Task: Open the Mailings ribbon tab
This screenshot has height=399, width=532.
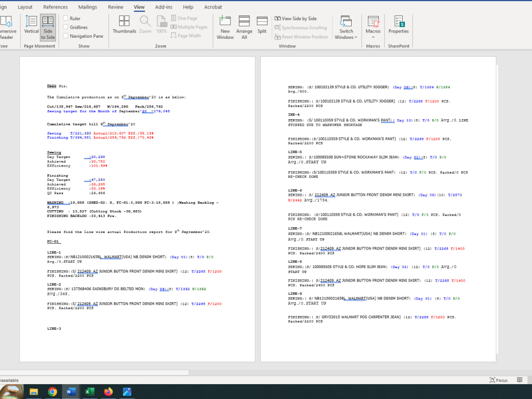Action: pyautogui.click(x=87, y=7)
